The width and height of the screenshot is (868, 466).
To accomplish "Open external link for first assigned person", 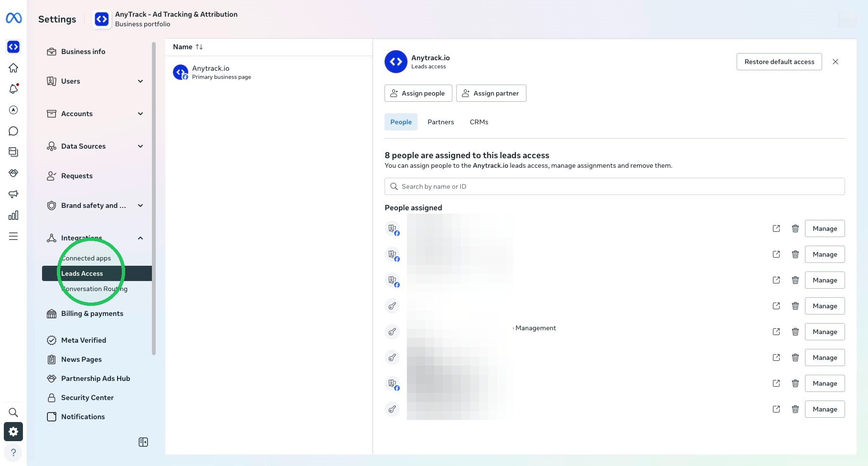I will click(x=776, y=228).
